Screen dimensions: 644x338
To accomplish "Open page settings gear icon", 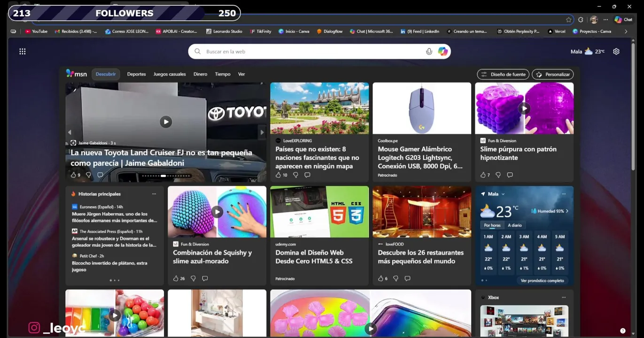I will click(616, 52).
